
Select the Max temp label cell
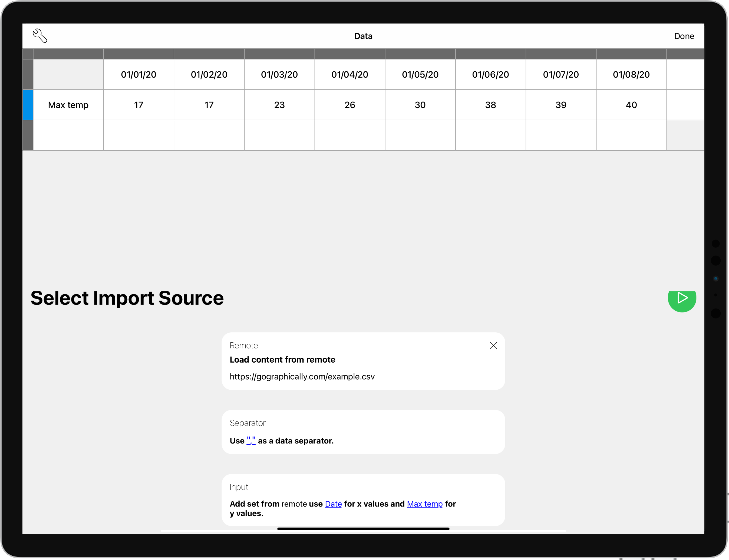pyautogui.click(x=68, y=105)
